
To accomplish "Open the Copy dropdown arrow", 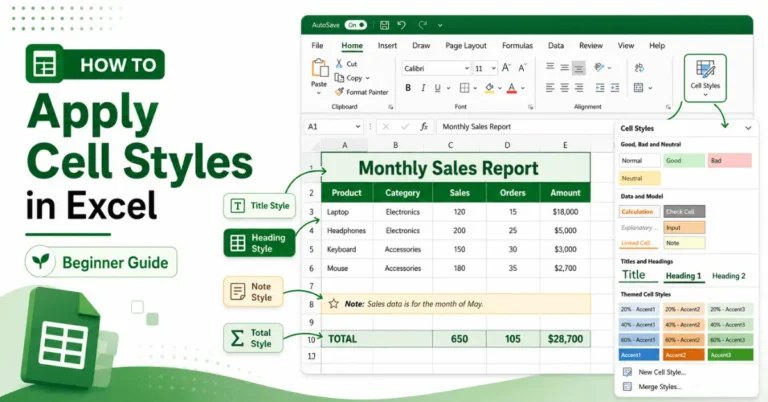I will pos(367,78).
